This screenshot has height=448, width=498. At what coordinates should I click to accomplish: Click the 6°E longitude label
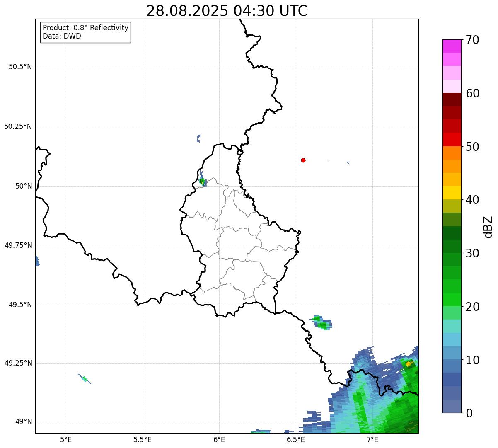coord(219,439)
